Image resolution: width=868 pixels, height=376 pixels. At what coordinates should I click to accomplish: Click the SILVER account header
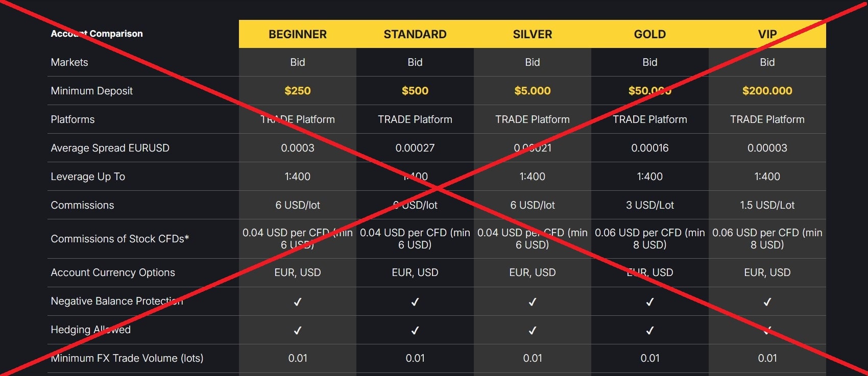(x=533, y=34)
